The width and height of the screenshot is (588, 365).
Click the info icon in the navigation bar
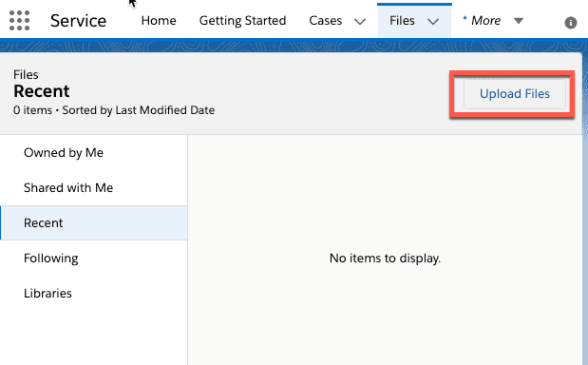pos(571,23)
